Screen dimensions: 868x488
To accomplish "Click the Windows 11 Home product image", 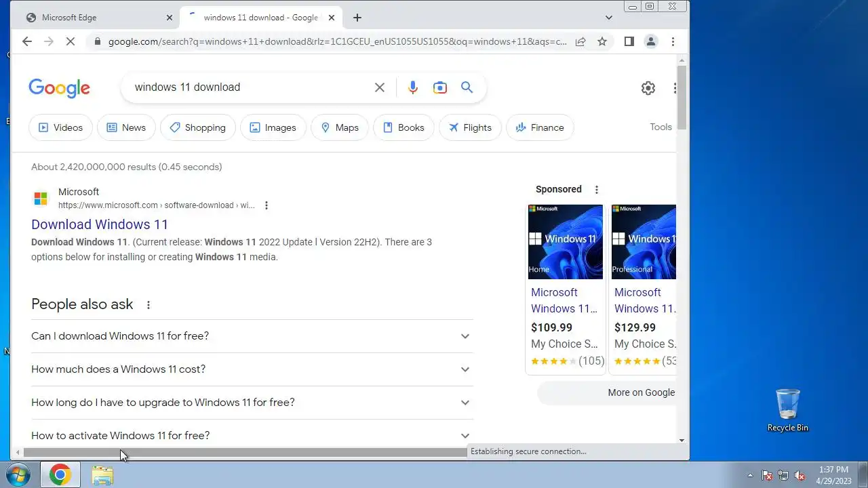I will (x=566, y=242).
